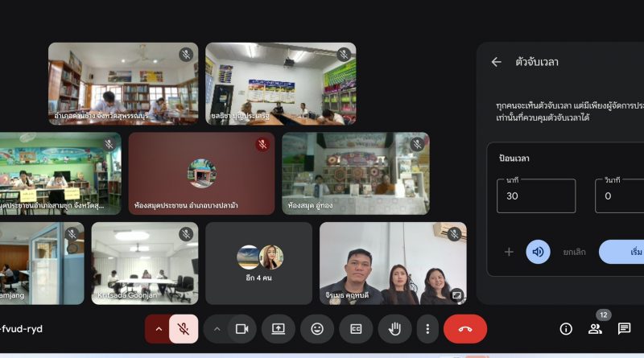Click the present screen icon
The width and height of the screenshot is (644, 358).
[x=279, y=328]
